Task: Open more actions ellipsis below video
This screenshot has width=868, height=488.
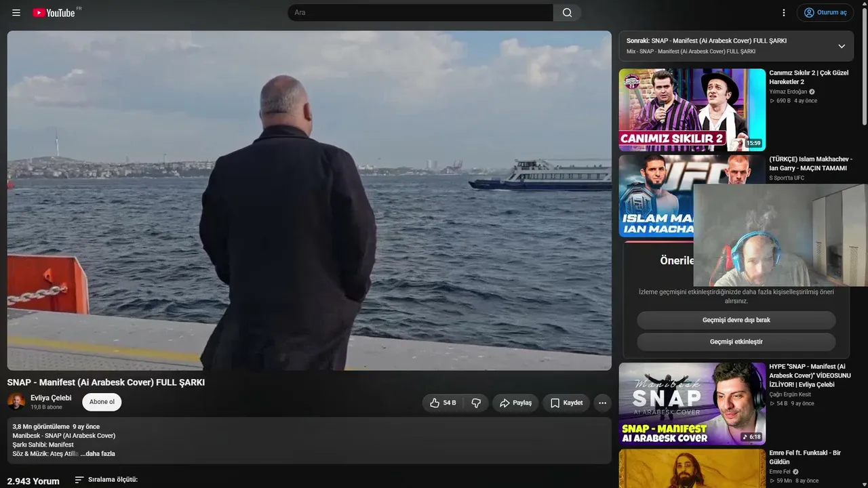Action: tap(602, 403)
